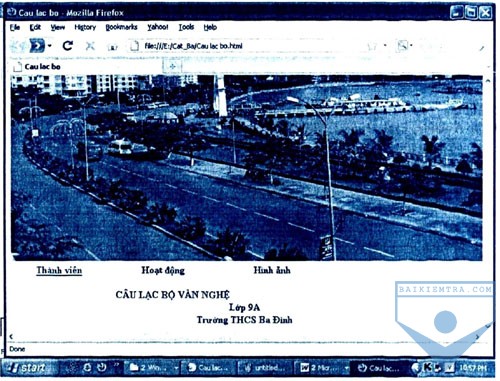Open the Tools menu
The height and width of the screenshot is (381, 500).
186,27
